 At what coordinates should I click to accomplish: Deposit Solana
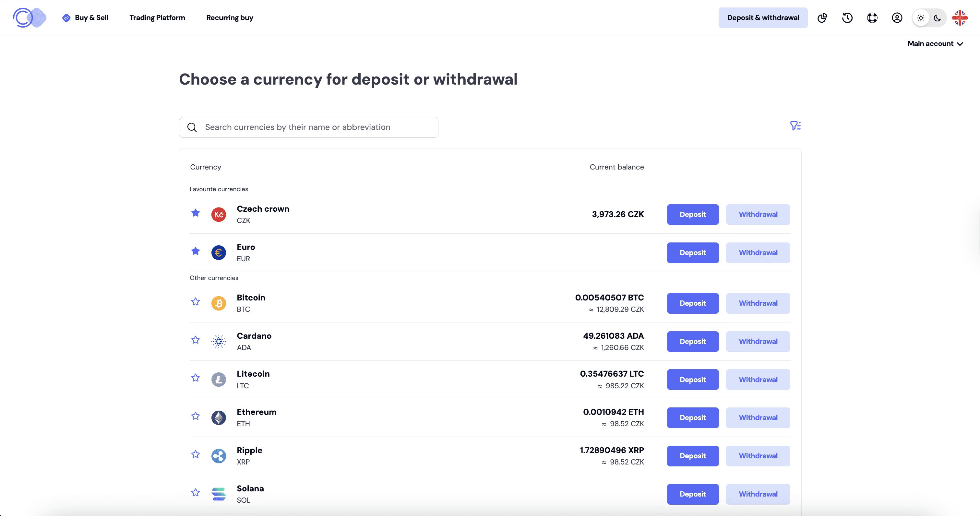coord(693,494)
